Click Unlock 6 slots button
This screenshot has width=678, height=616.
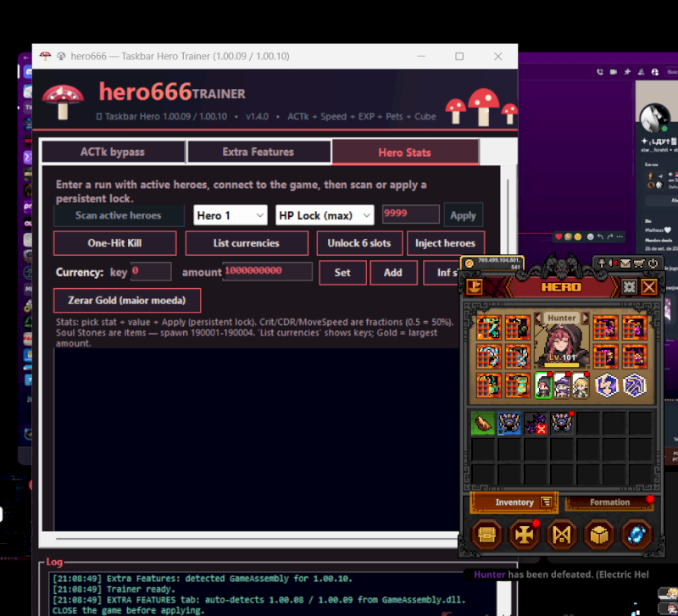tap(359, 243)
